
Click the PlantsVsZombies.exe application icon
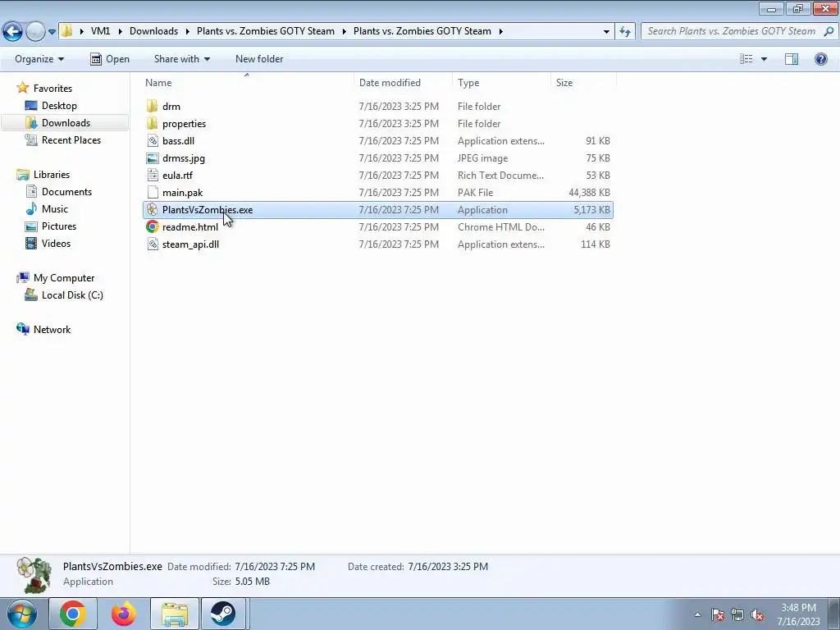152,209
